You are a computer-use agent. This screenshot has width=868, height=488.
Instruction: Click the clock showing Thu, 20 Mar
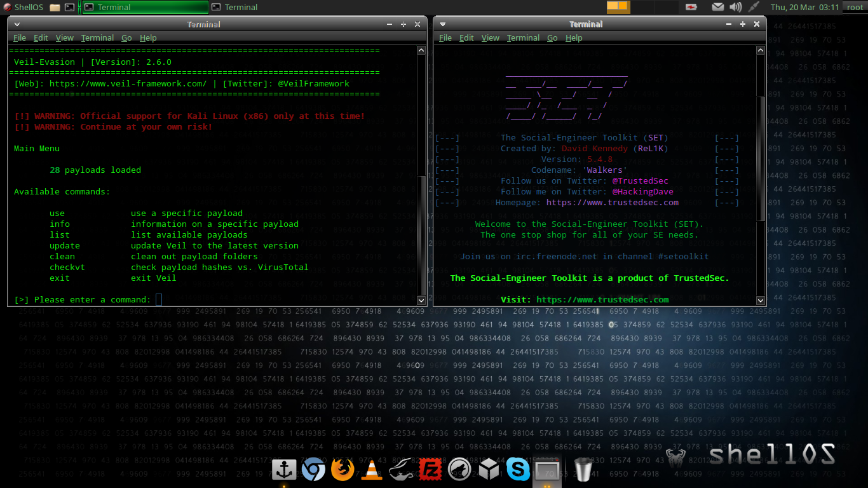(x=804, y=7)
